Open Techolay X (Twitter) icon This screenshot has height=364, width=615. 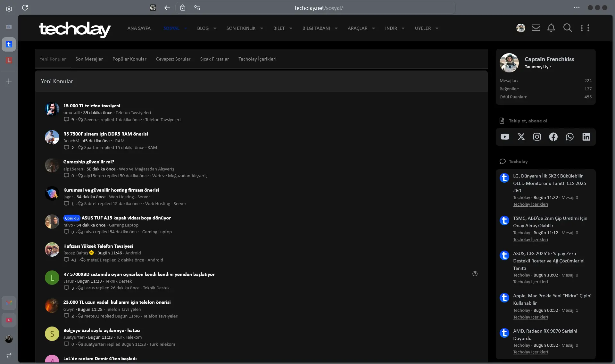521,137
